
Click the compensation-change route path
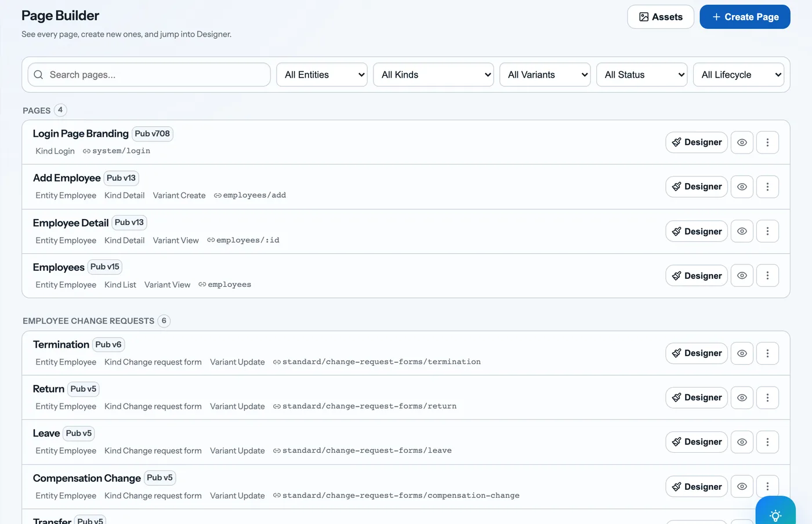point(396,496)
